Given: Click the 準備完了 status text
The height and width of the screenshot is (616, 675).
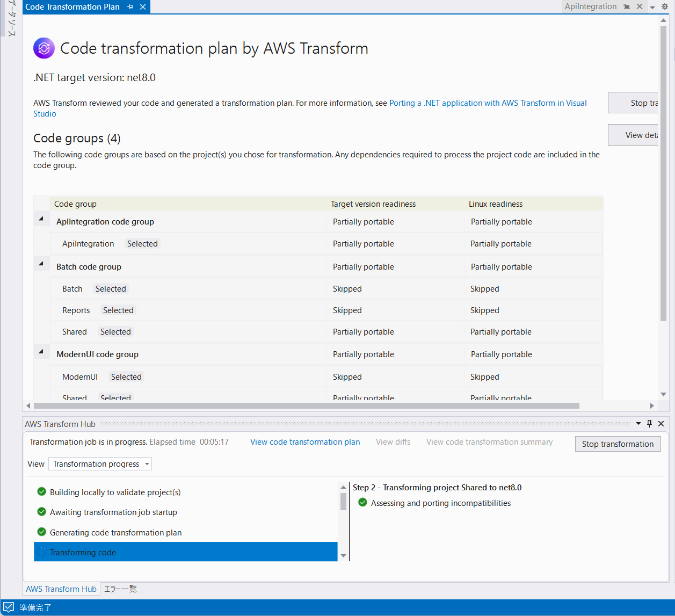Looking at the screenshot, I should pos(35,608).
